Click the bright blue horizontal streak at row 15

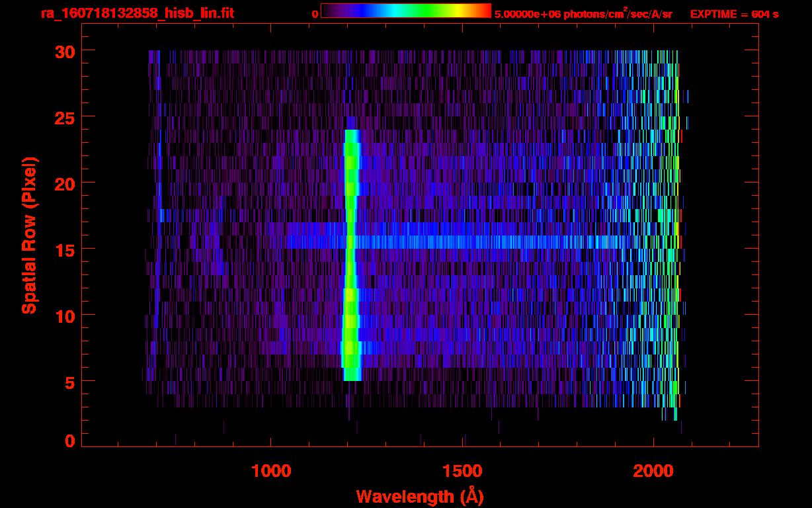[463, 242]
